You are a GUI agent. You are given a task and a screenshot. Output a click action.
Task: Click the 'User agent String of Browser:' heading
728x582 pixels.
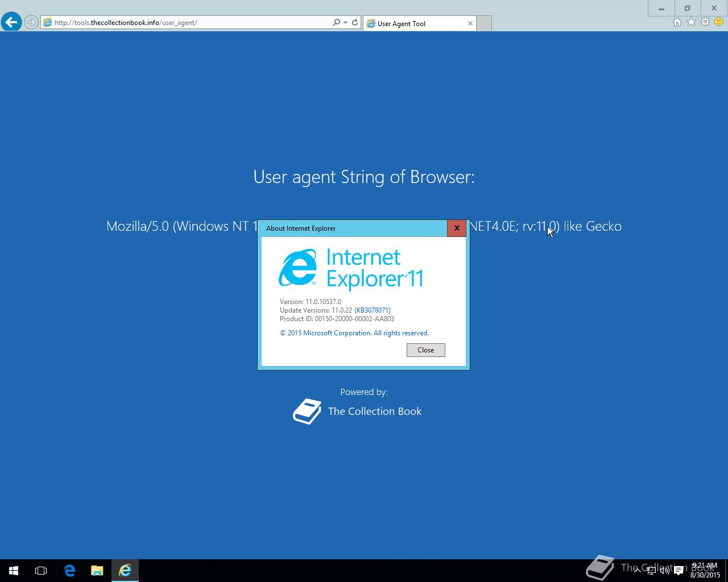click(x=364, y=177)
